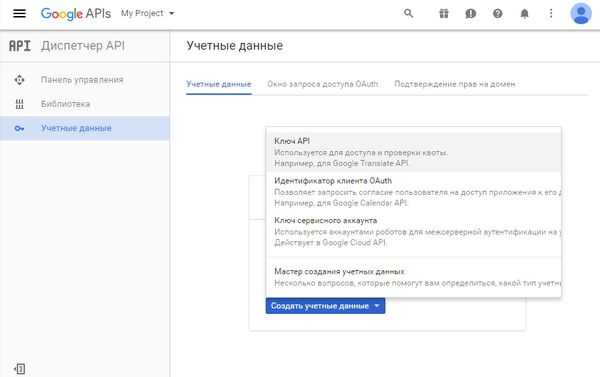Open the send-feedback icon
This screenshot has width=600, height=377.
pos(470,14)
